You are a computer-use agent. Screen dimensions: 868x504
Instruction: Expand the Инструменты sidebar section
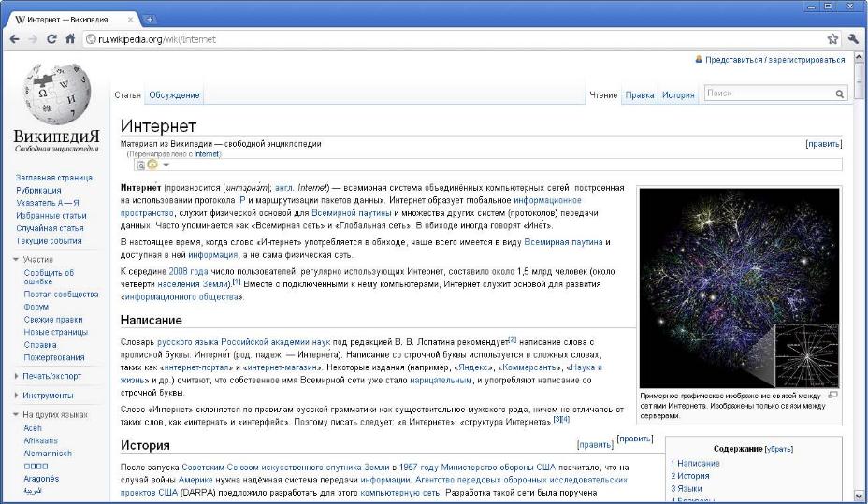point(16,396)
